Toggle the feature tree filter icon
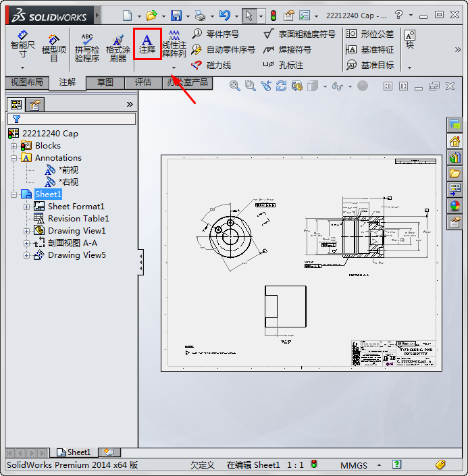The image size is (468, 476). [x=16, y=119]
